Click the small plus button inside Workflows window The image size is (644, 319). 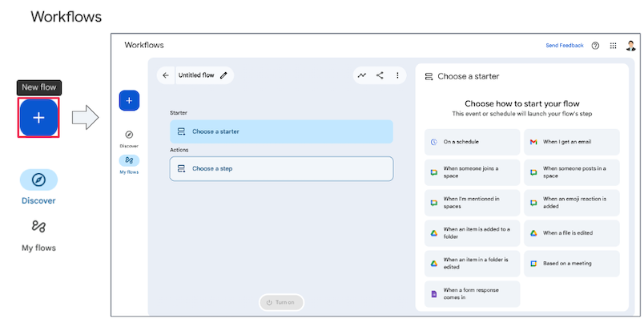(129, 101)
